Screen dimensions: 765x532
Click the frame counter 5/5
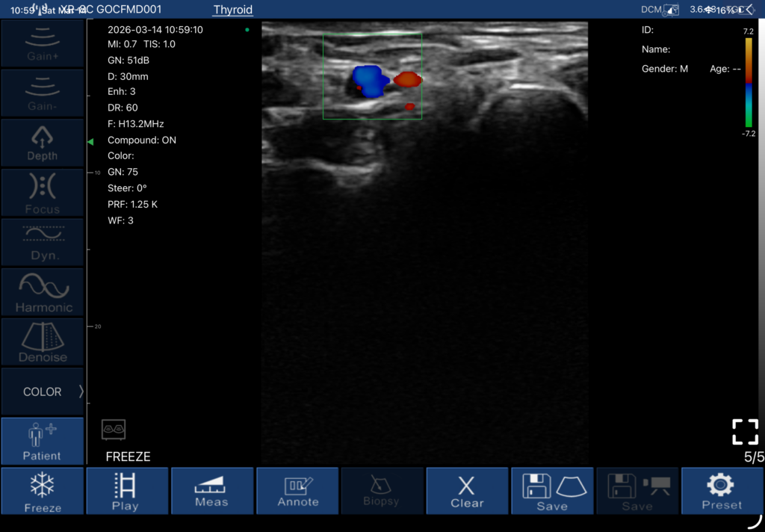pos(754,457)
